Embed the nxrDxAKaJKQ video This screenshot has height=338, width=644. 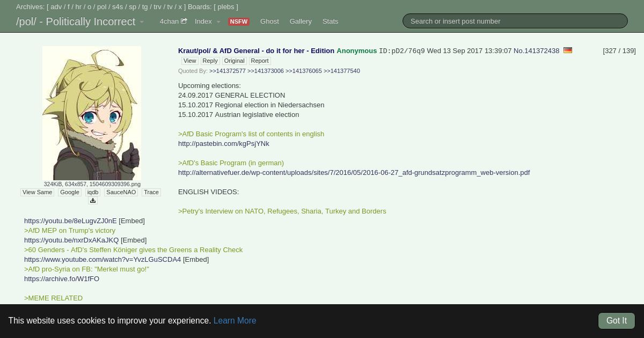point(134,240)
